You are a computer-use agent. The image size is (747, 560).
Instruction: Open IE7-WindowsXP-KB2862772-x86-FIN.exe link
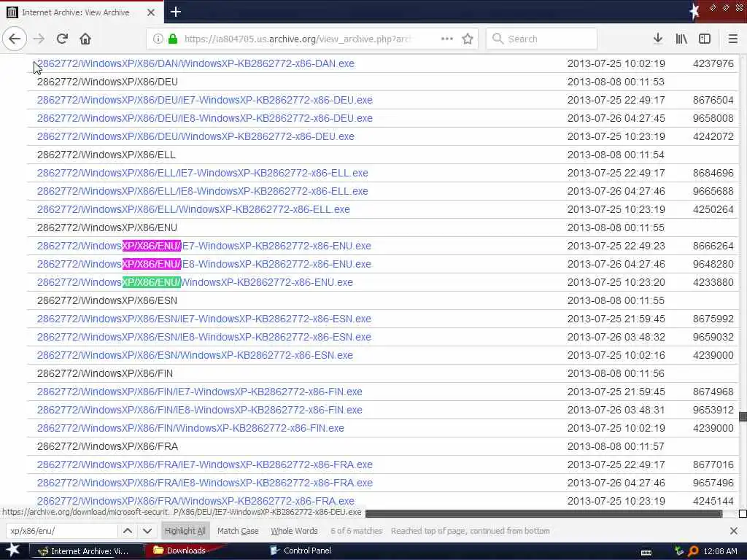[200, 392]
